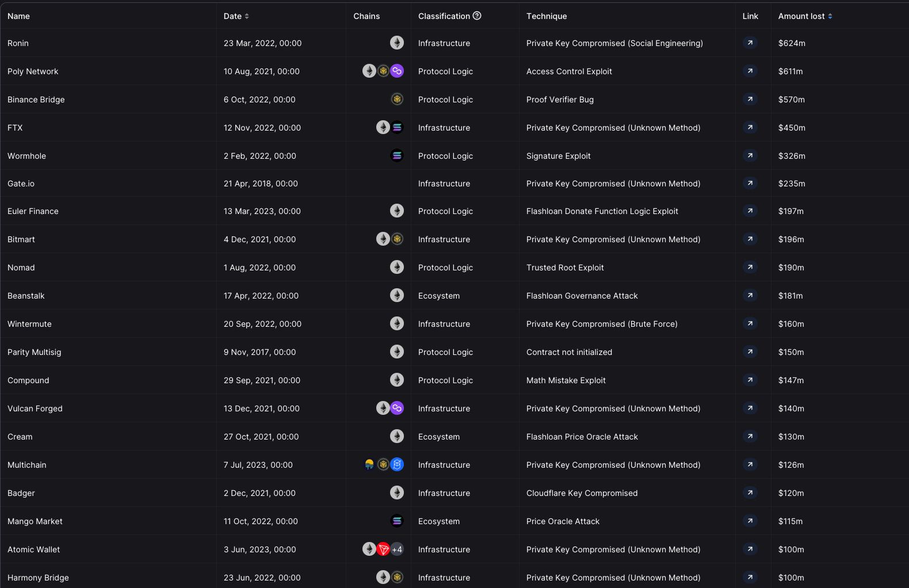
Task: Click the BNB chain icon for Binance Bridge
Action: (397, 99)
